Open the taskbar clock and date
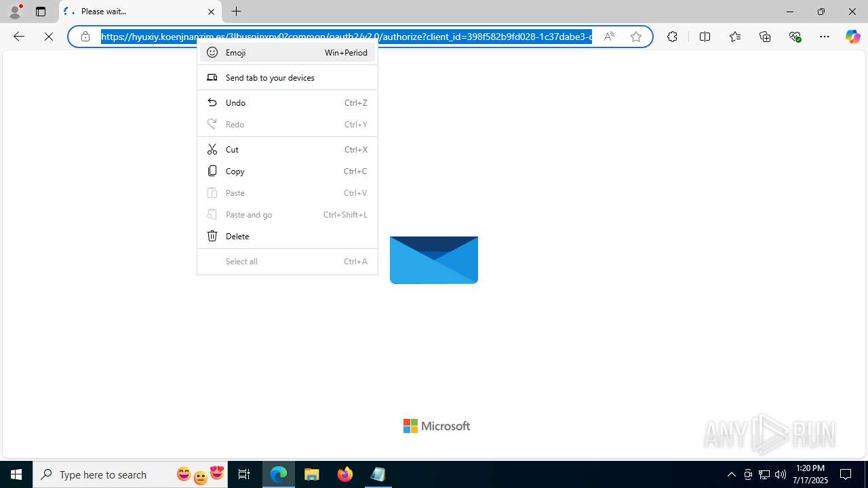Screen dimensions: 868x488 click(811, 474)
